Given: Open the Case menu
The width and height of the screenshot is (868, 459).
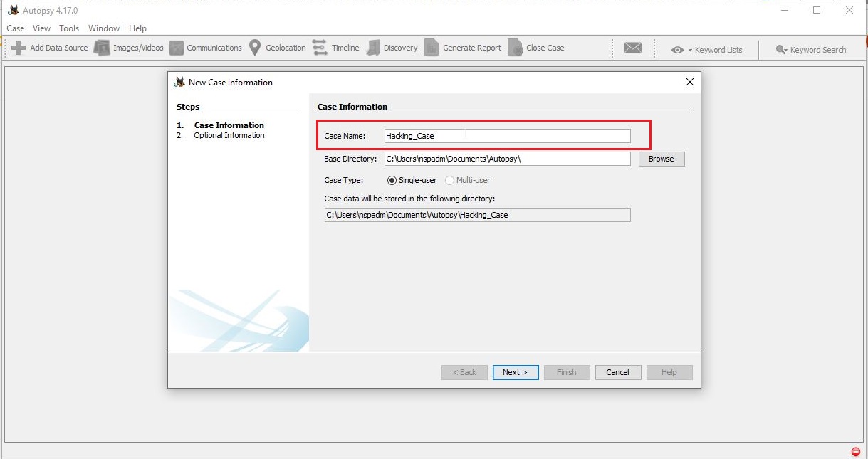Looking at the screenshot, I should 16,28.
